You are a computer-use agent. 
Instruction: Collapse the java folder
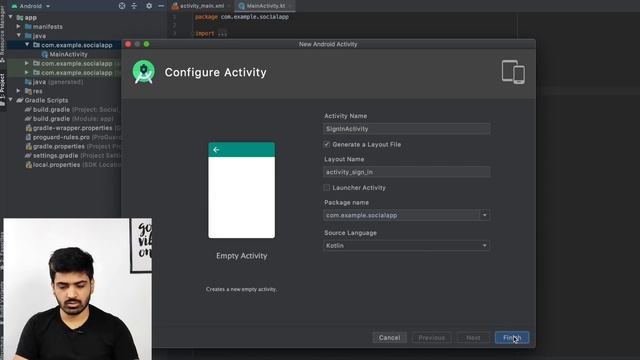click(x=19, y=36)
